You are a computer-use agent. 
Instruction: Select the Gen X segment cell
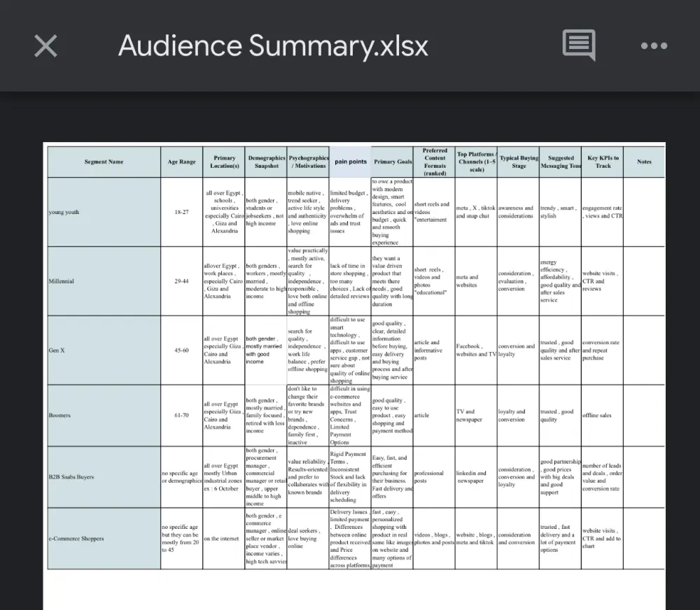tap(104, 350)
